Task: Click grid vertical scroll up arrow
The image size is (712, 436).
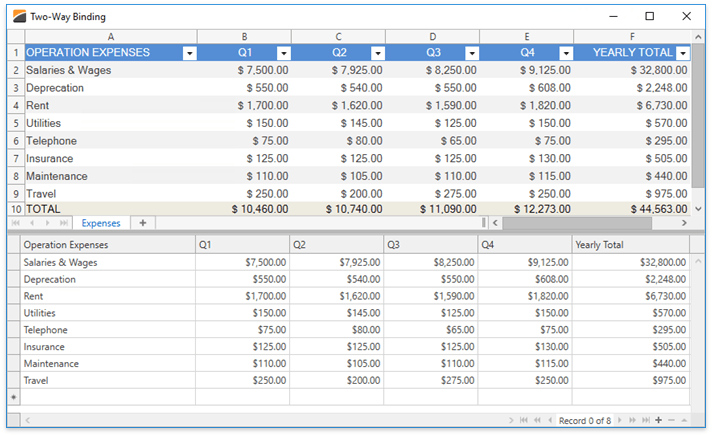Action: pos(698,261)
